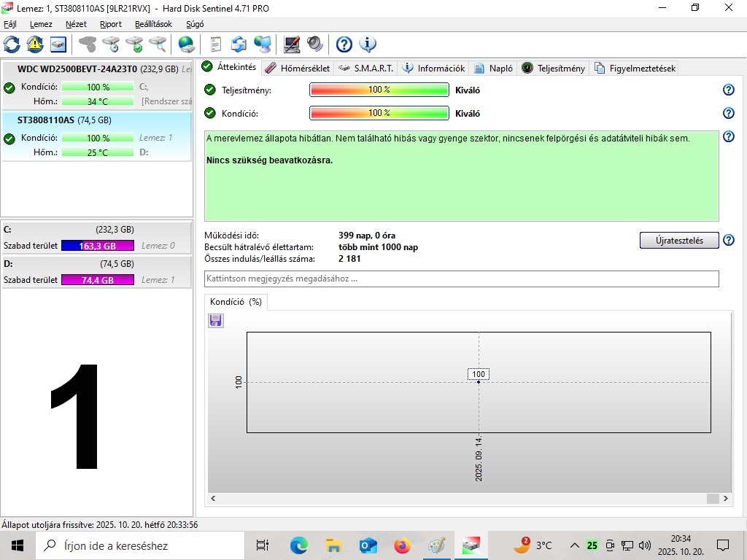Open the Lemez menu
The width and height of the screenshot is (747, 560).
41,24
